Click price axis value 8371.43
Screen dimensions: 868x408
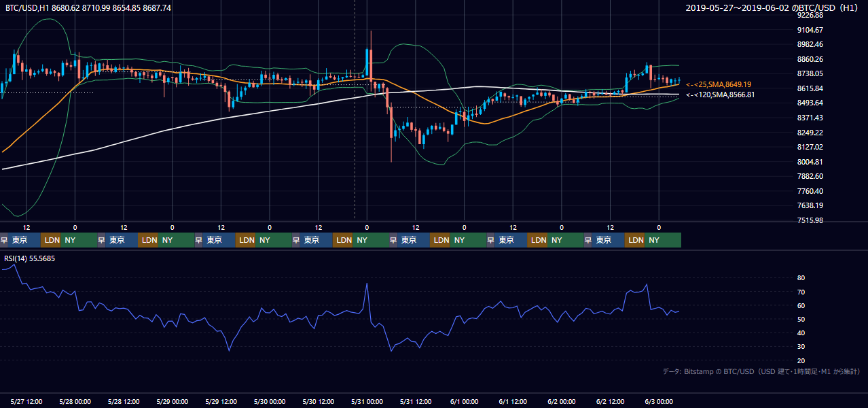coord(810,118)
